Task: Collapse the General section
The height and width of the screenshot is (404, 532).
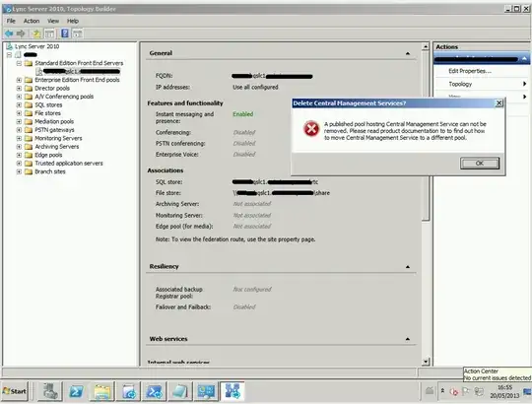Action: [x=408, y=53]
